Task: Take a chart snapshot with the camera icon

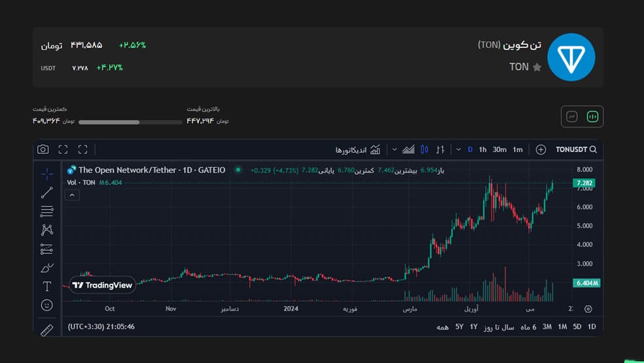Action: click(x=43, y=149)
